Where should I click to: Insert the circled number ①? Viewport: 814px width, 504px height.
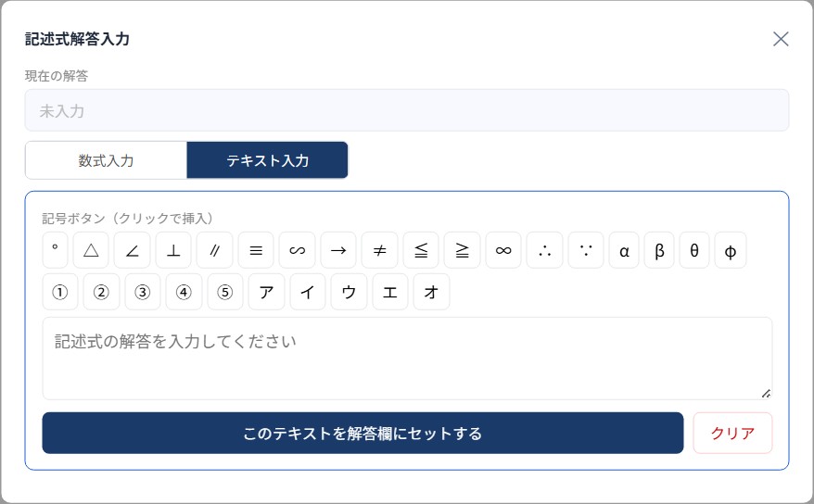pyautogui.click(x=60, y=292)
